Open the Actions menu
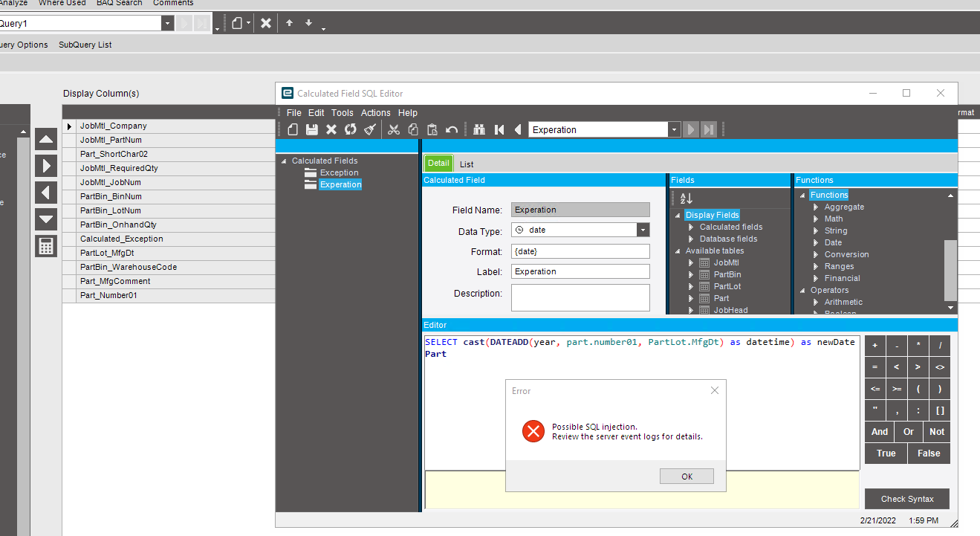The image size is (980, 536). pos(376,113)
